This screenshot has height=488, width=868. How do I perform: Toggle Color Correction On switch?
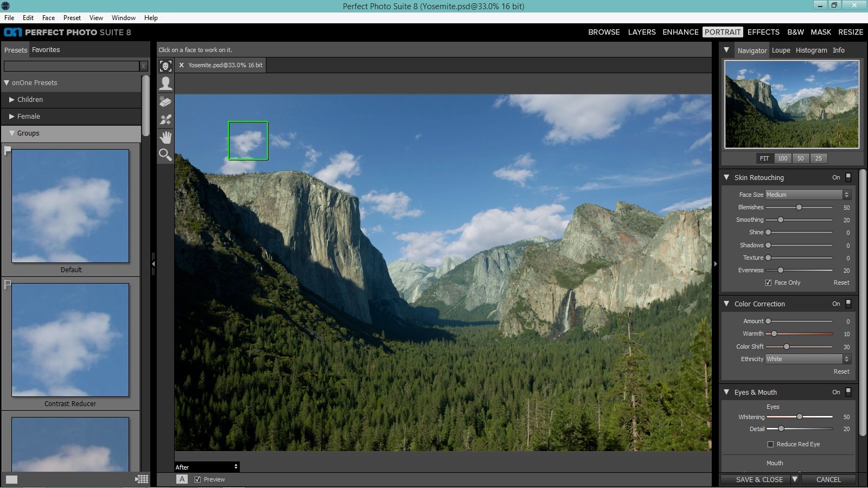click(848, 304)
